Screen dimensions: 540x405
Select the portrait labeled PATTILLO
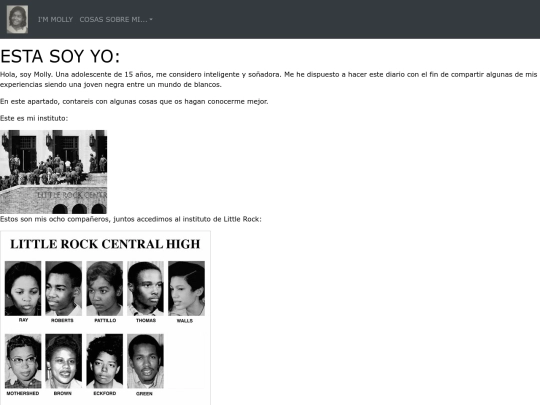pos(105,288)
